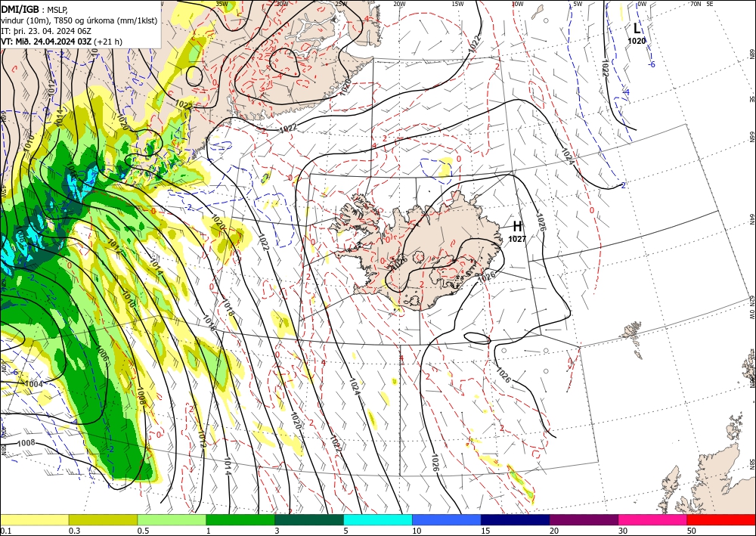This screenshot has height=536, width=756.
Task: Click the L low-pressure symbol at top right
Action: click(637, 29)
